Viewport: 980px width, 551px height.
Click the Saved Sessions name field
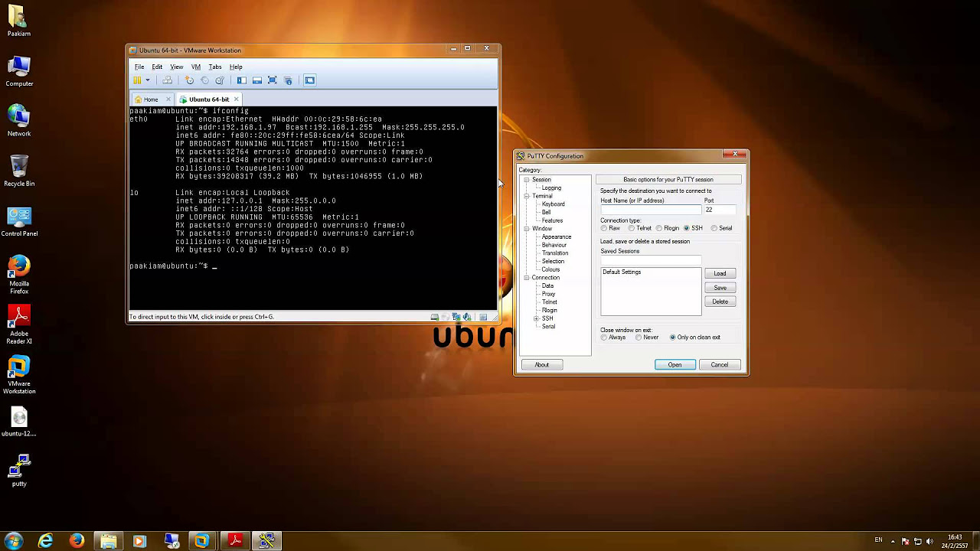coord(651,260)
